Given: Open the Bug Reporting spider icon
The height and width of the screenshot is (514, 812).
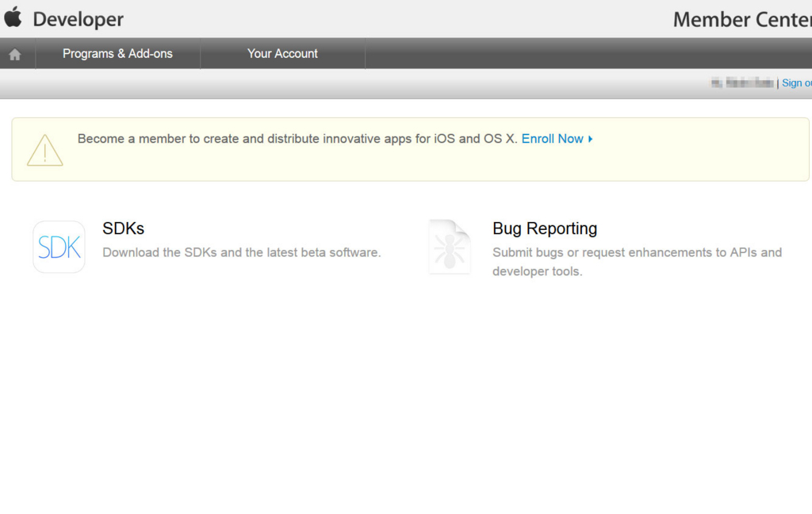Looking at the screenshot, I should (x=450, y=247).
